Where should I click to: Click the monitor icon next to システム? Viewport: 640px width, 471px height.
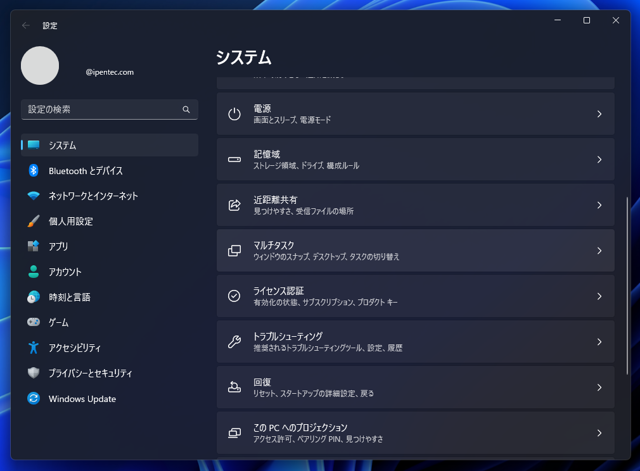click(x=33, y=145)
